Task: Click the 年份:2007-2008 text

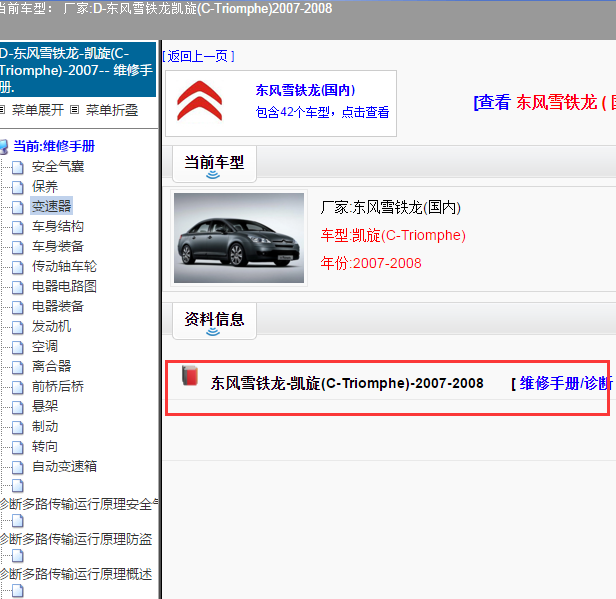Action: click(371, 263)
